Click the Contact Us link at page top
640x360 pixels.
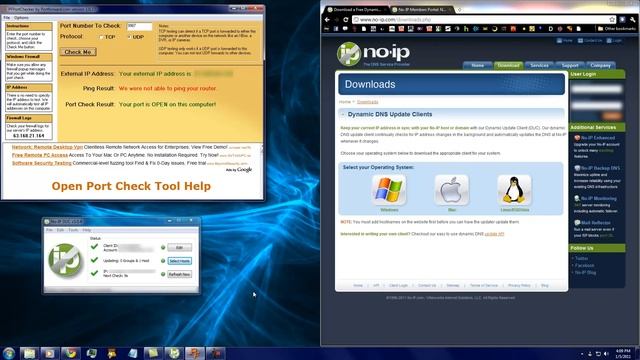pyautogui.click(x=589, y=41)
